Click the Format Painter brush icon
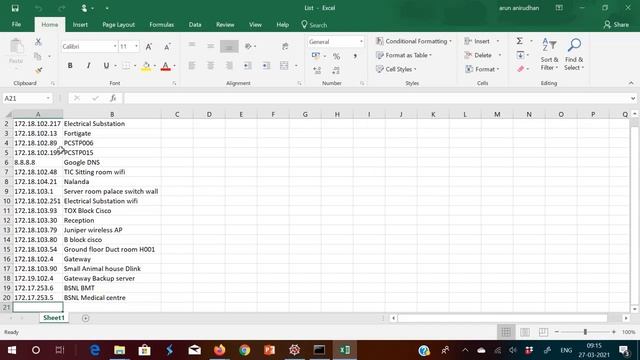The width and height of the screenshot is (640, 360). [38, 71]
